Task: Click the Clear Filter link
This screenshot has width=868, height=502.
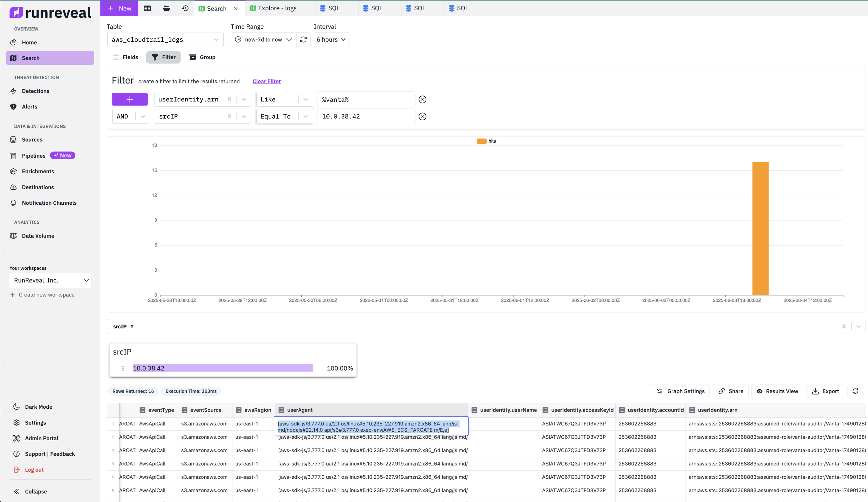Action: 267,81
